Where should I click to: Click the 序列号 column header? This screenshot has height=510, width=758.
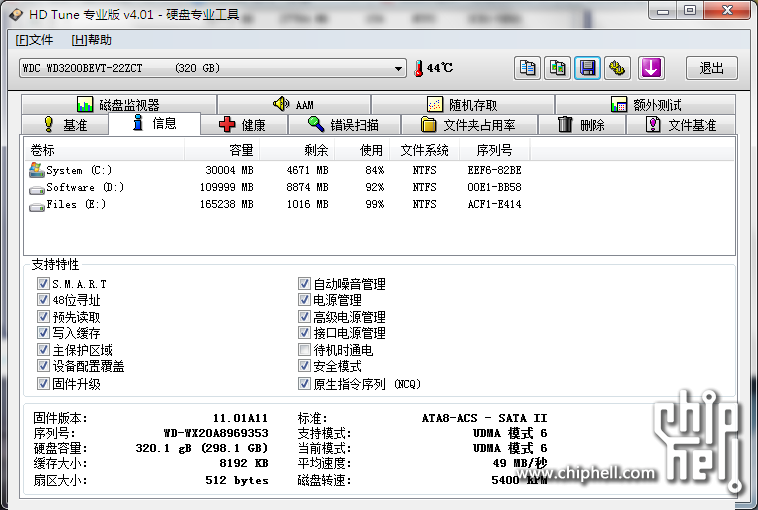click(x=495, y=150)
